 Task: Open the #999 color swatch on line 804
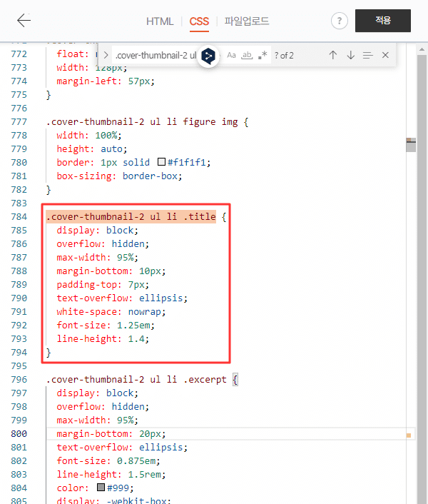[101, 488]
